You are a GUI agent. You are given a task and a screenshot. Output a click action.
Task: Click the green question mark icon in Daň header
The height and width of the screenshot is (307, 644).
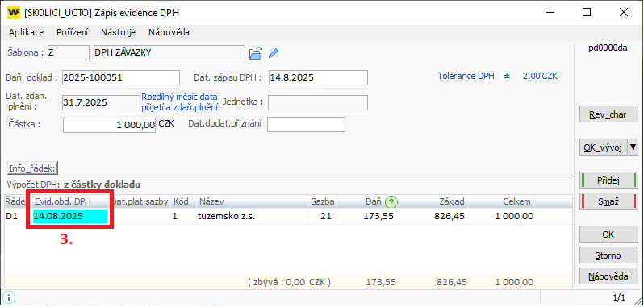(391, 201)
